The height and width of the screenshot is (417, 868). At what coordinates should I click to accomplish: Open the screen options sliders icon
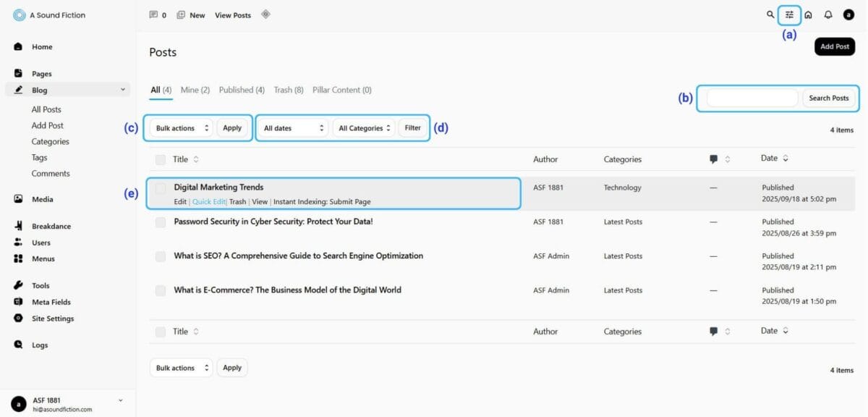pos(789,14)
